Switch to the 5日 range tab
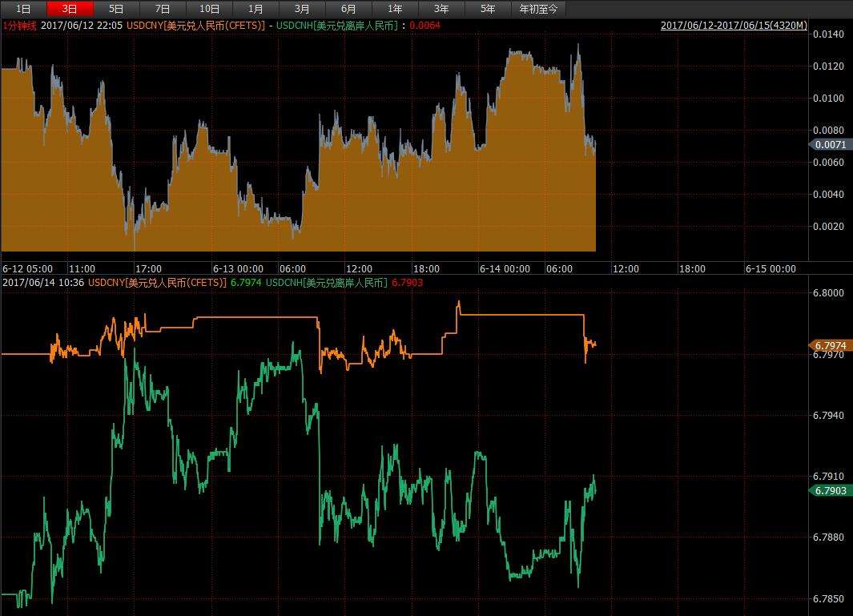The height and width of the screenshot is (616, 853). [x=117, y=9]
